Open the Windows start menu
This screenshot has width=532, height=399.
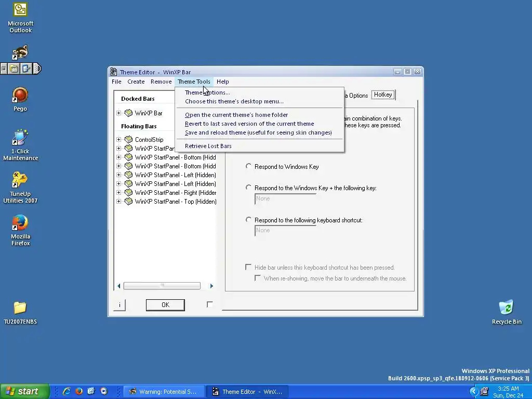coord(25,391)
